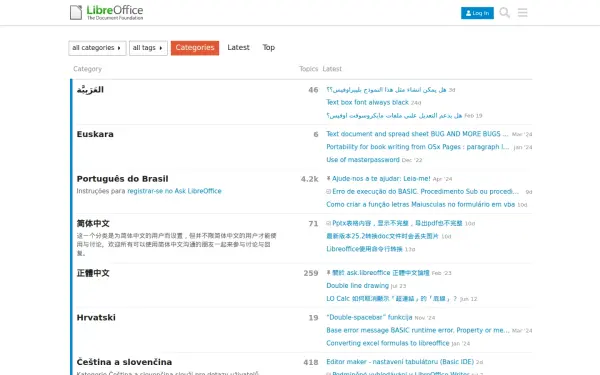Switch to the Top tab
Image resolution: width=600 pixels, height=375 pixels.
tap(269, 47)
